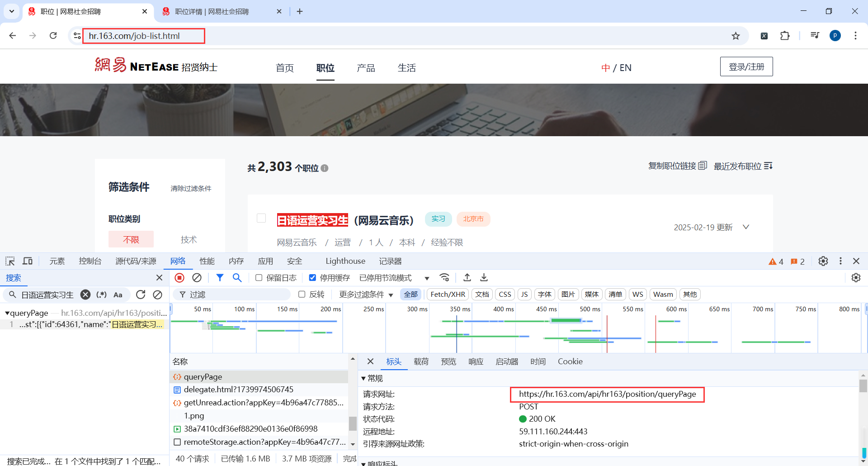Check the invert filter checkbox
This screenshot has height=466, width=868.
302,295
